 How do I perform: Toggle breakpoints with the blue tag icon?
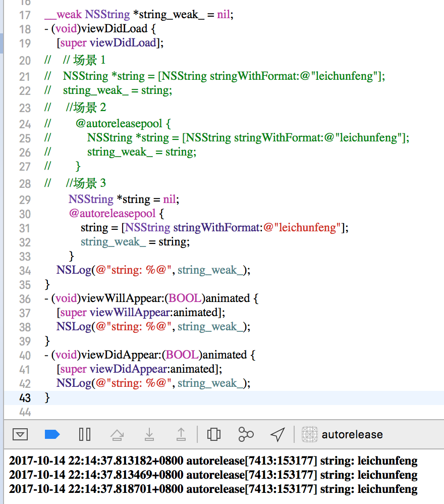click(52, 435)
